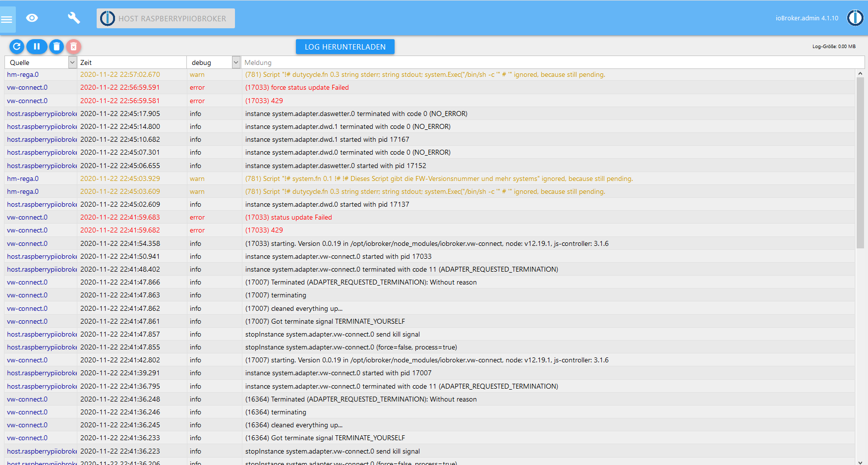The image size is (868, 465).
Task: Click the HOST RASPBERRYPIIOBROKER button
Action: click(x=166, y=18)
